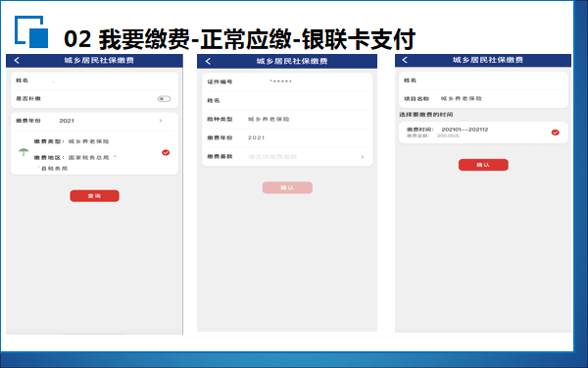Go back from the middle phone screen
Image resolution: width=588 pixels, height=368 pixels.
[x=208, y=61]
